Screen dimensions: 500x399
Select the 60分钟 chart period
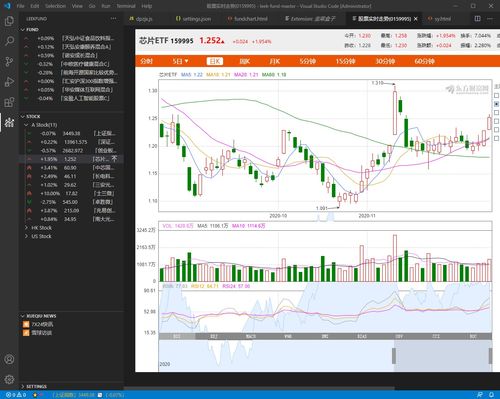click(424, 61)
